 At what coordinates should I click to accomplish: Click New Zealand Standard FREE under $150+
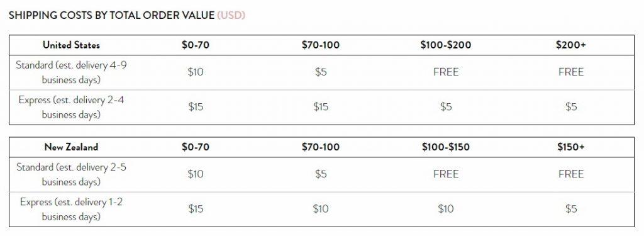[x=571, y=174]
